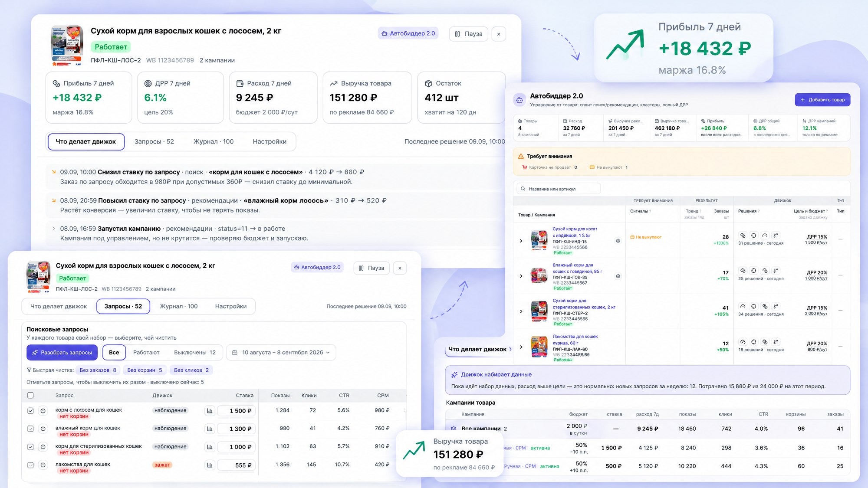Select "Выключены 12" filter tab
This screenshot has height=488, width=868.
[195, 353]
